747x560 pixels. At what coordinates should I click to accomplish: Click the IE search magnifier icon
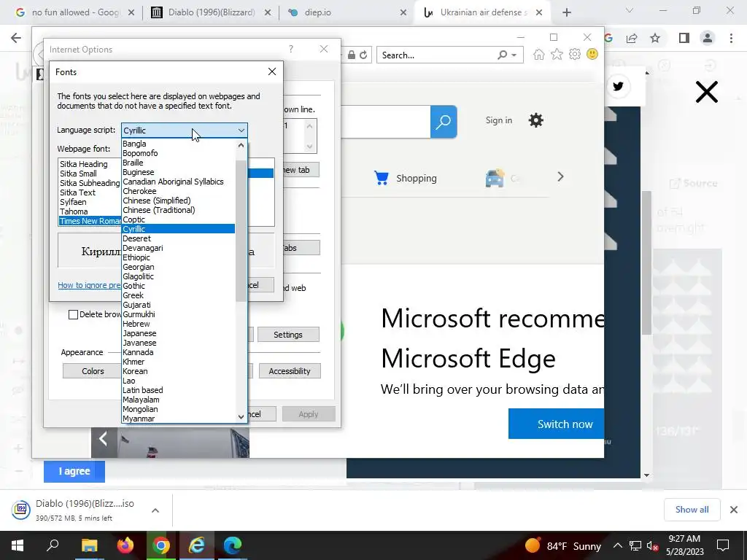(x=502, y=55)
